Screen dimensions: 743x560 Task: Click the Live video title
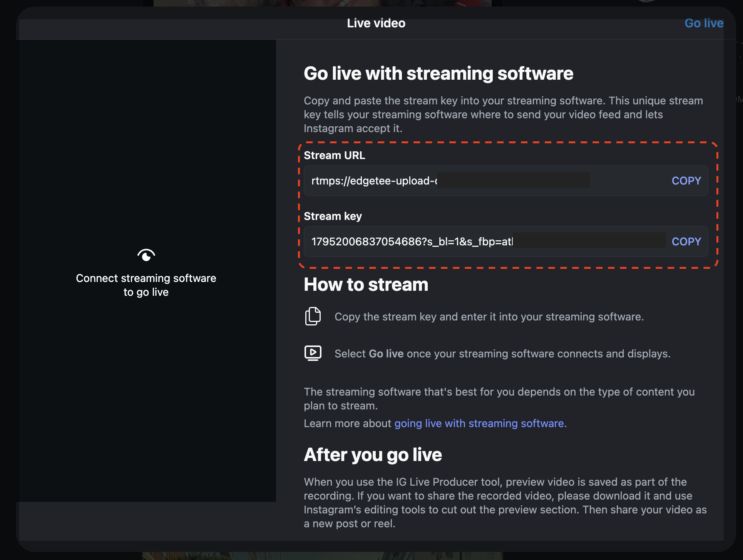(x=376, y=23)
